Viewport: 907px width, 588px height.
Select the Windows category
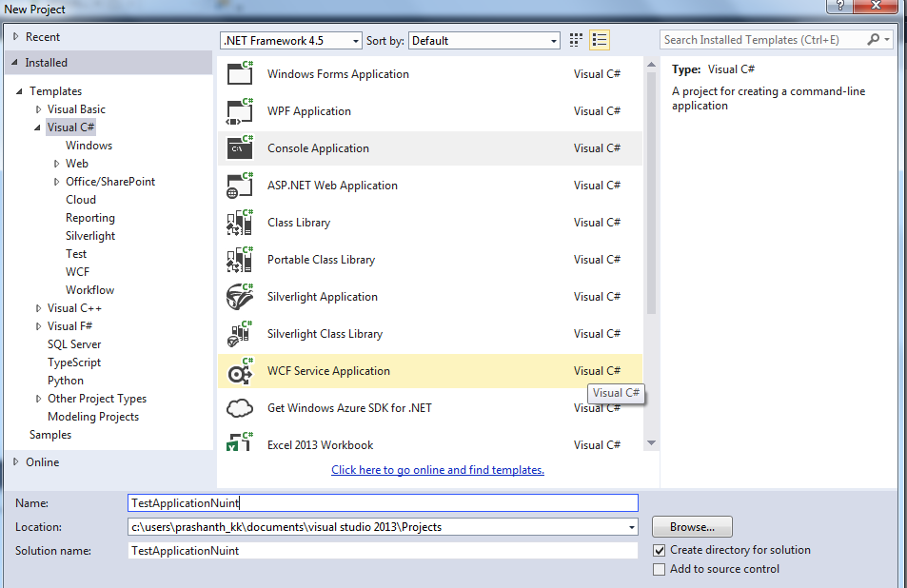(89, 146)
